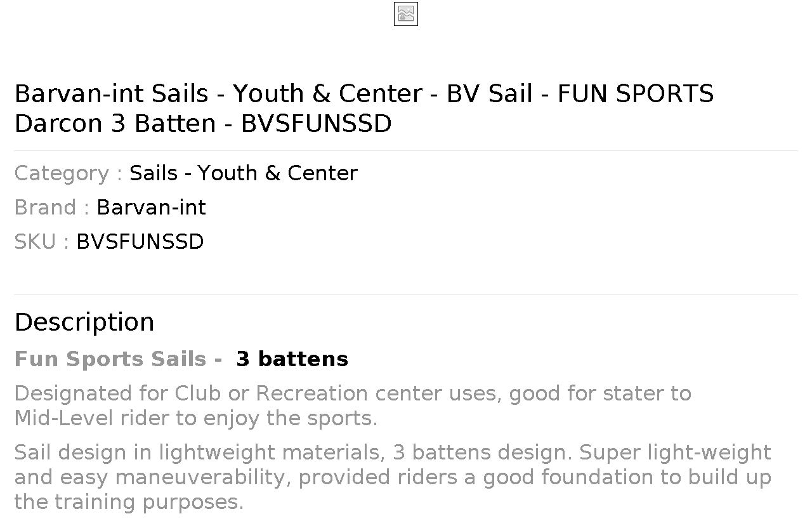The image size is (812, 528).
Task: Click the Description heading
Action: (x=84, y=322)
